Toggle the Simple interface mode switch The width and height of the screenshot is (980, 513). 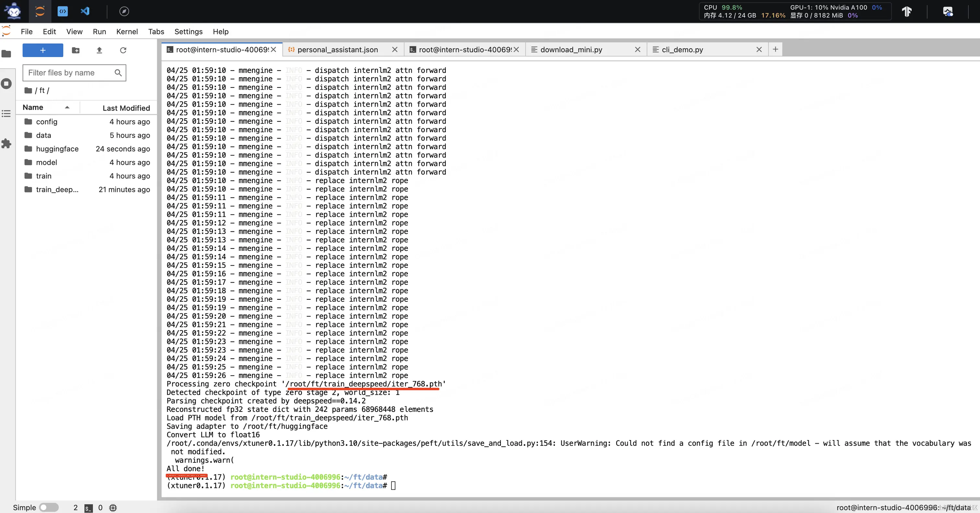point(49,507)
